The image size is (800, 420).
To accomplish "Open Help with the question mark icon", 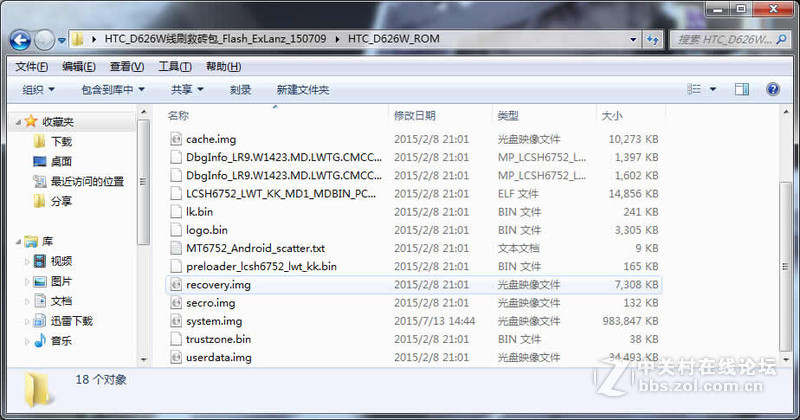I will click(773, 89).
